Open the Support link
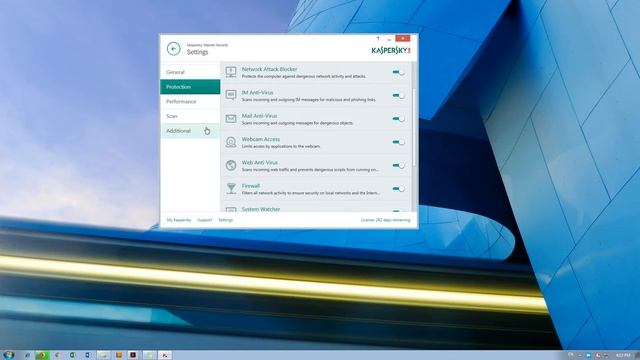Viewport: 640px width, 360px height. tap(204, 220)
